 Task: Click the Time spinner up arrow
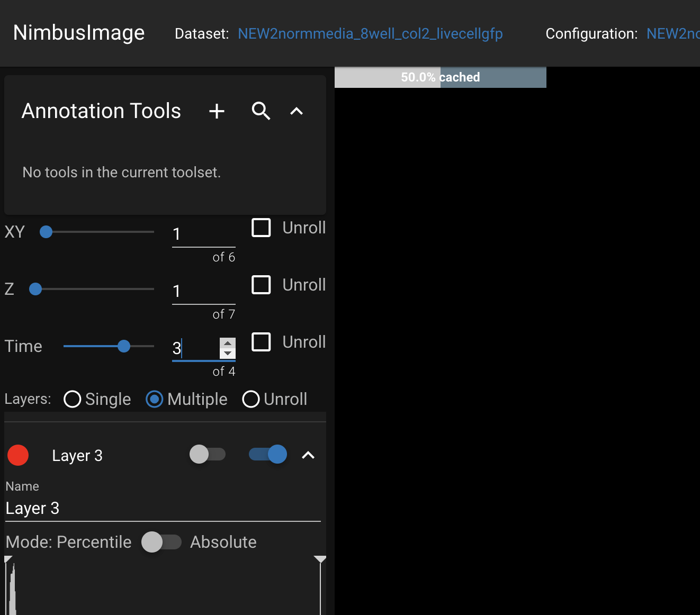pos(227,342)
